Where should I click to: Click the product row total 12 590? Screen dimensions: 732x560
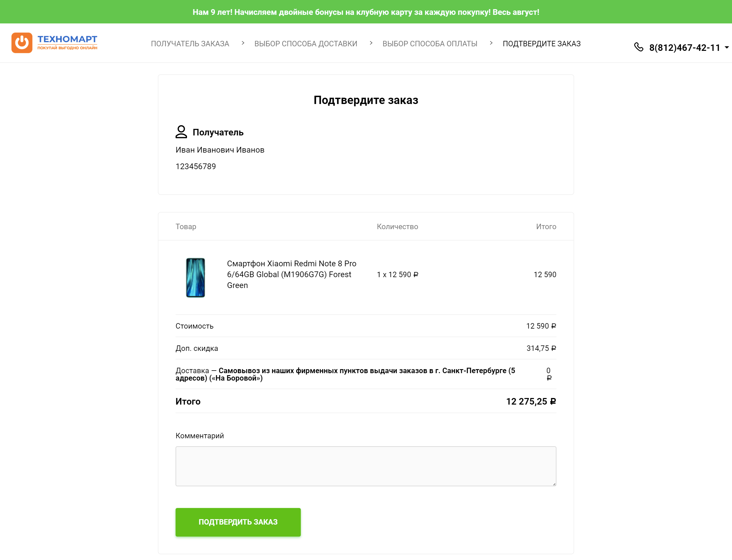[545, 274]
